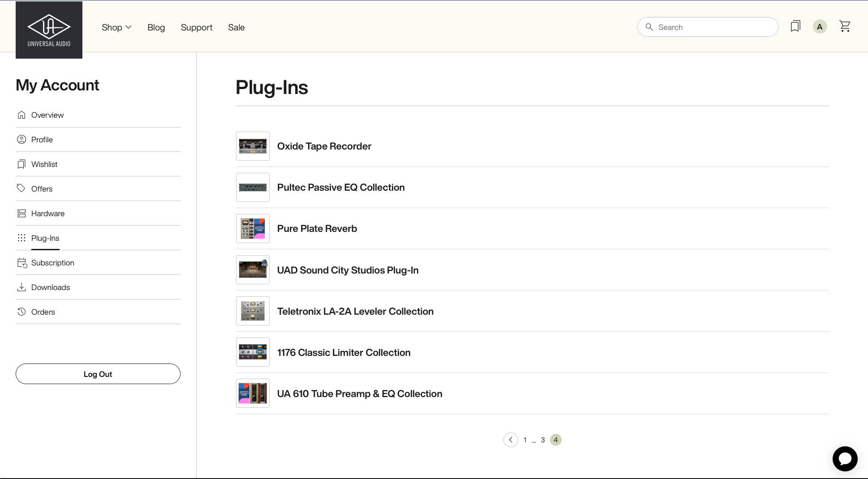868x479 pixels.
Task: Go to page 1 of plug-ins
Action: (x=525, y=440)
